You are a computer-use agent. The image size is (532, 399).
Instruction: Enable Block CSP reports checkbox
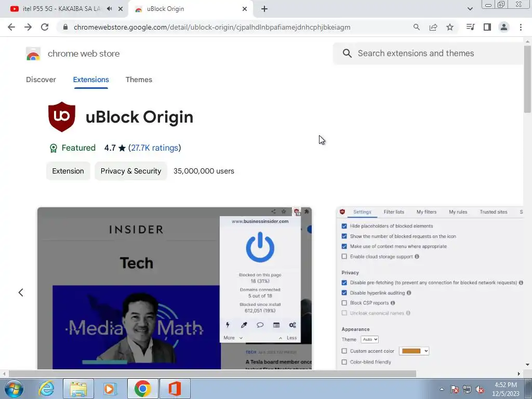(x=344, y=303)
